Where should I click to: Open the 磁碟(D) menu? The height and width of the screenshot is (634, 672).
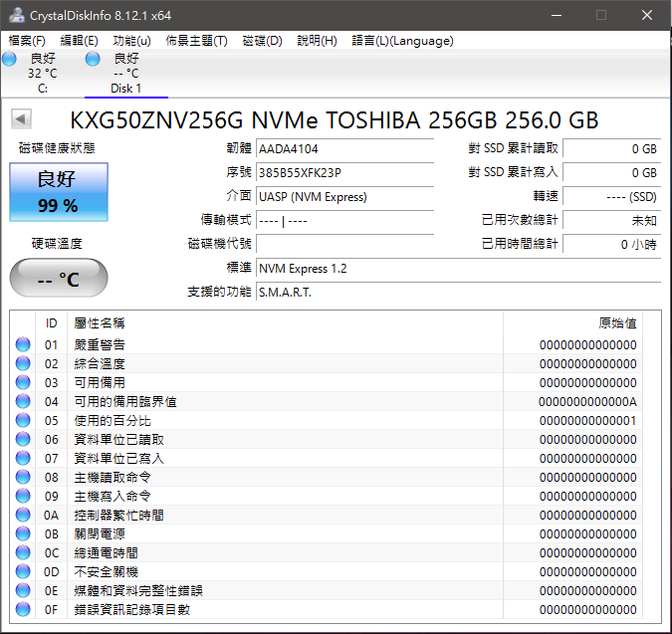point(262,41)
